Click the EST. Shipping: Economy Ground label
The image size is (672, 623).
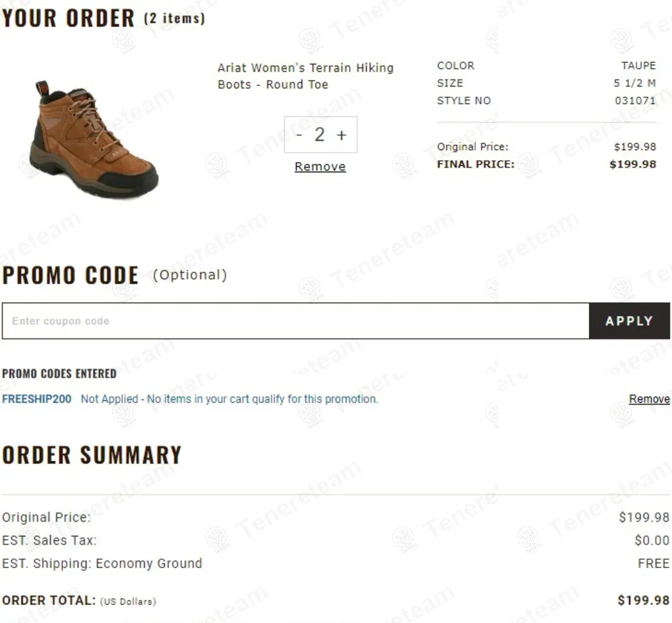click(102, 564)
